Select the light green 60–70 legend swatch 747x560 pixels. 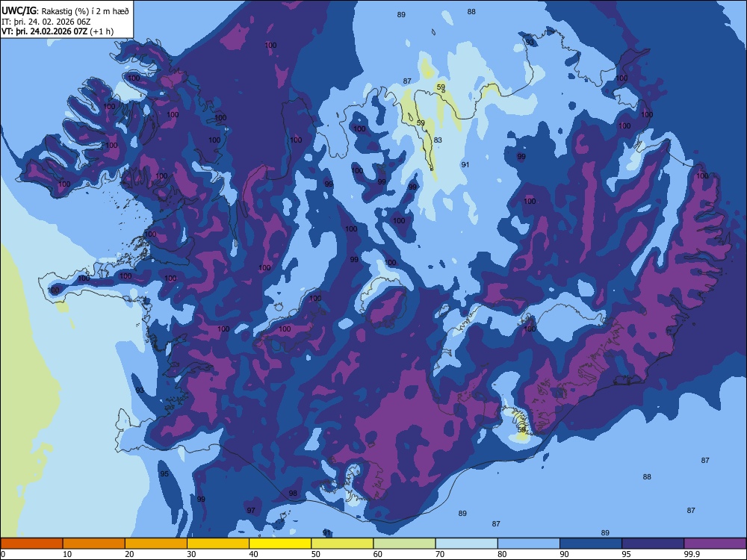[x=404, y=544]
